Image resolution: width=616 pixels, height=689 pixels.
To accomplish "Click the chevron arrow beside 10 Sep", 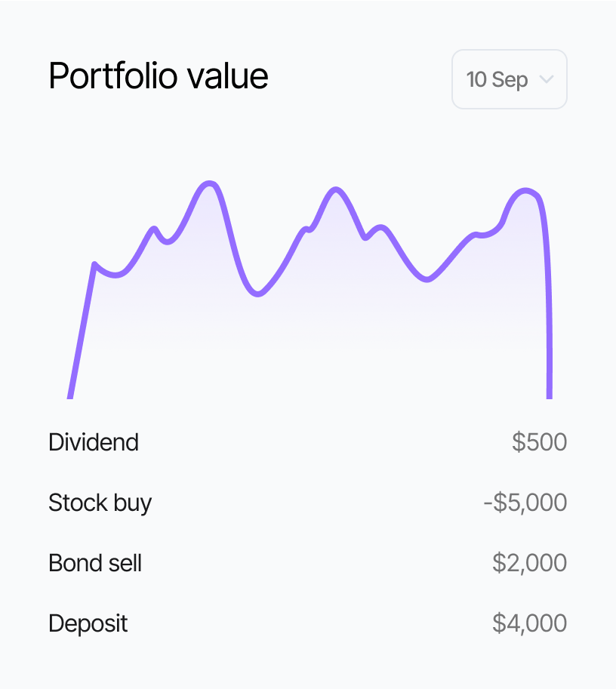I will [x=547, y=79].
